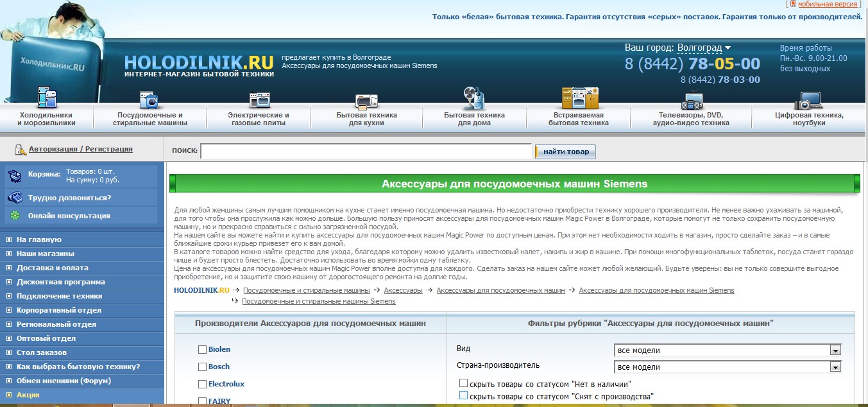Click the green Аксессуары для посудомоечных машин Siemens heading
The image size is (868, 407).
click(515, 184)
